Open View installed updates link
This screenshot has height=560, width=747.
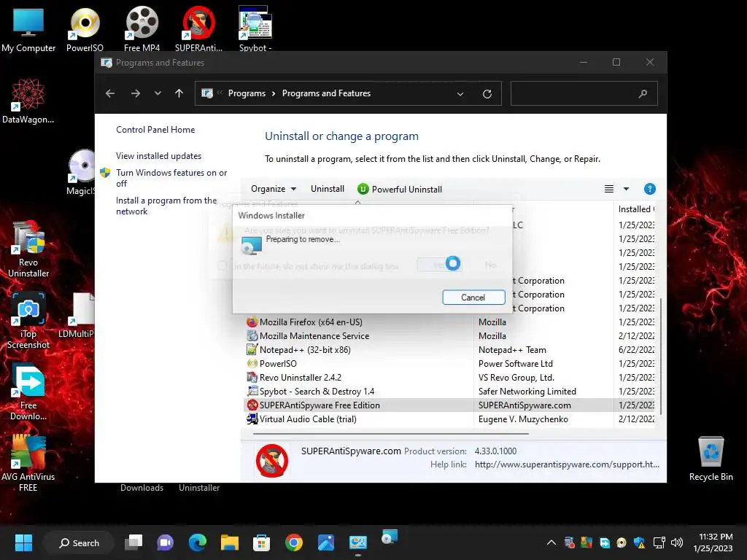click(158, 156)
